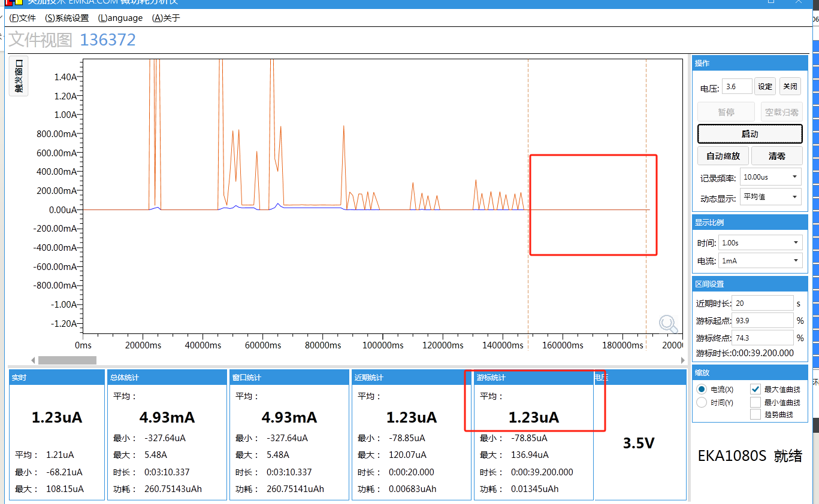The height and width of the screenshot is (504, 819).
Task: Select the 时间(Y) zoom radio button
Action: [x=702, y=402]
